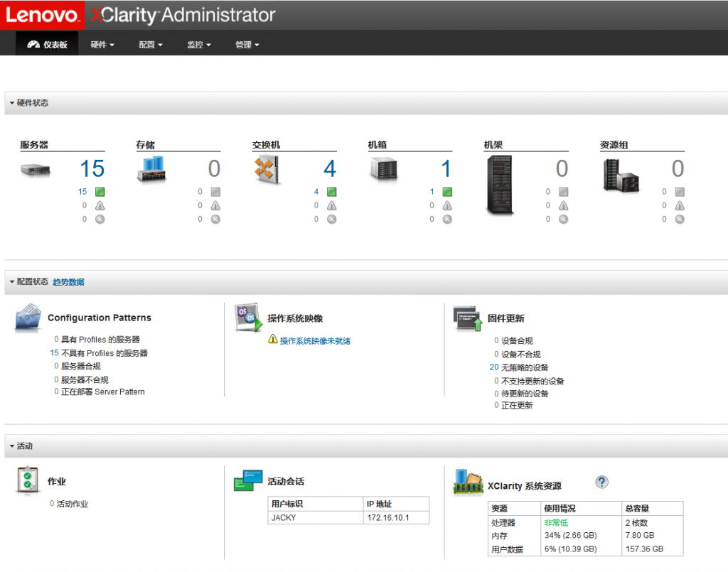Click the 固件更新 firmware update icon
The width and height of the screenshot is (728, 572).
coord(468,318)
